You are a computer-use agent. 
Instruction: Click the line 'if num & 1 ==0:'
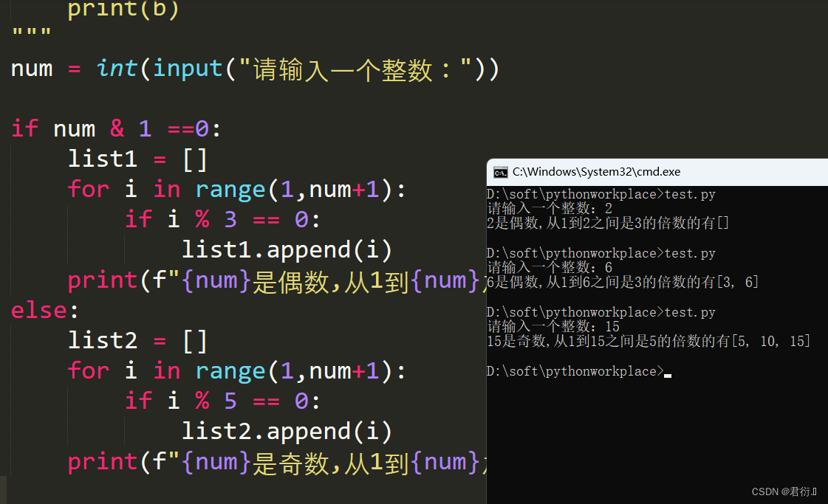point(116,129)
